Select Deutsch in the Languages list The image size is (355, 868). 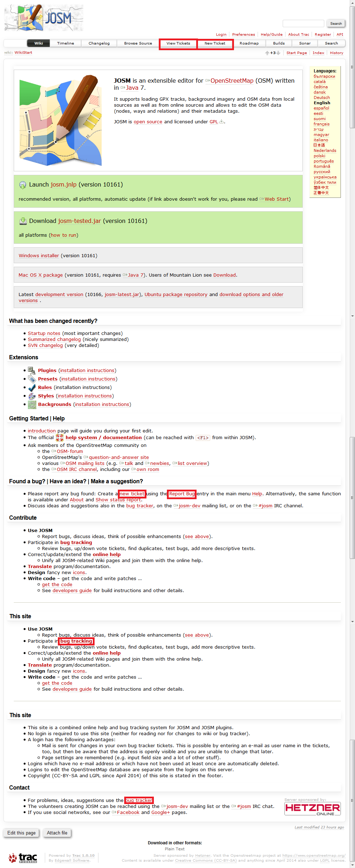coord(321,98)
